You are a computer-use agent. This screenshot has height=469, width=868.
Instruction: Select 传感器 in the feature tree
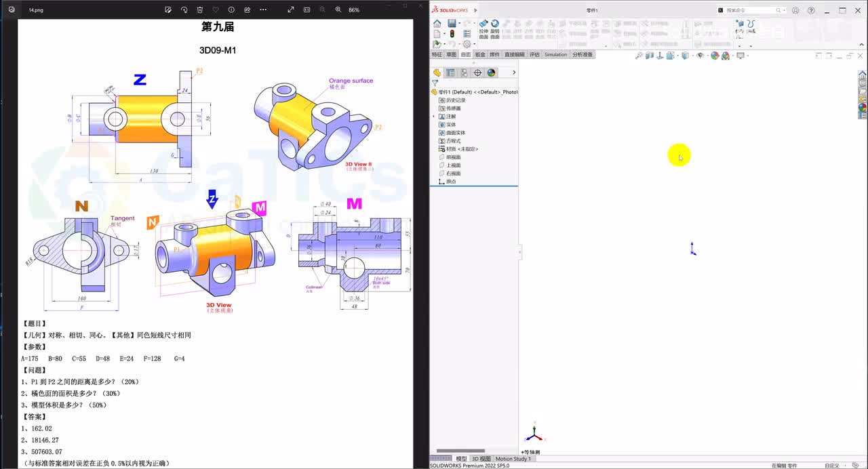(450, 108)
